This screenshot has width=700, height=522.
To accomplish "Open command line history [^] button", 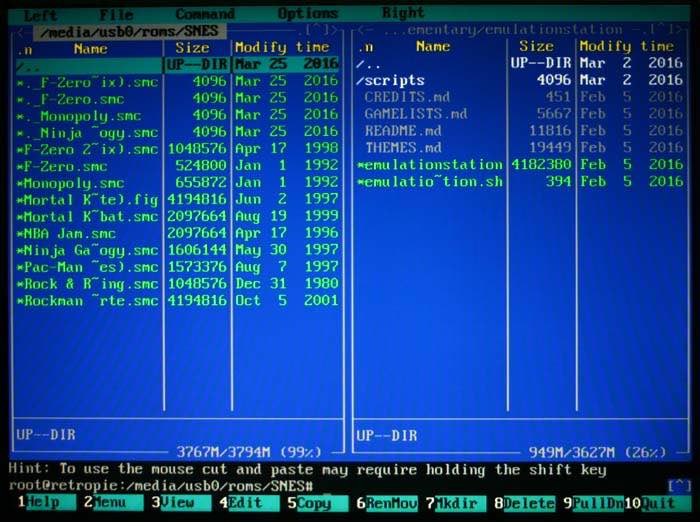I will [679, 485].
